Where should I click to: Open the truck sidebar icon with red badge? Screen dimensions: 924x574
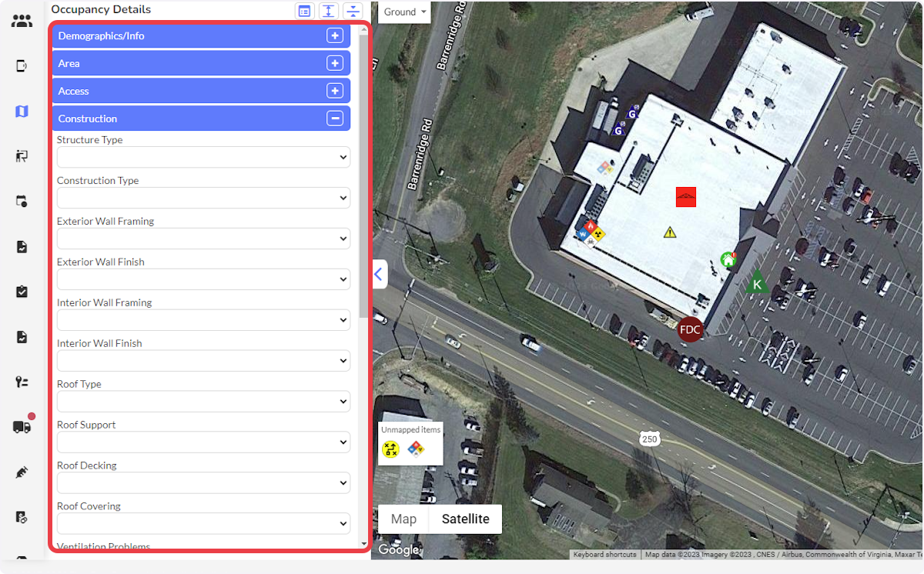(x=22, y=426)
